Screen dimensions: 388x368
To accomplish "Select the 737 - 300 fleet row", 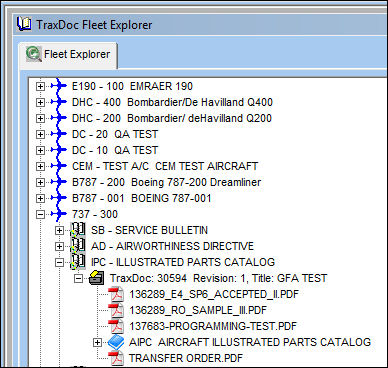I will (95, 214).
